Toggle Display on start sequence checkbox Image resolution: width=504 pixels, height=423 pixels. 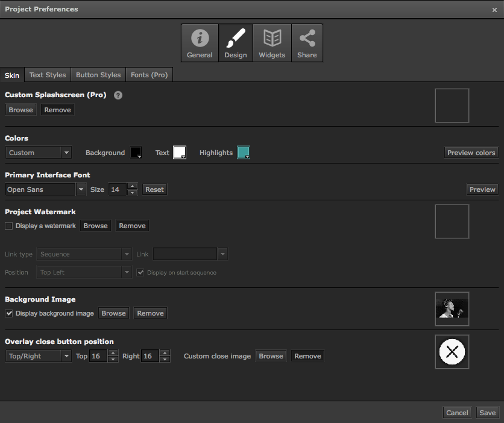[140, 273]
